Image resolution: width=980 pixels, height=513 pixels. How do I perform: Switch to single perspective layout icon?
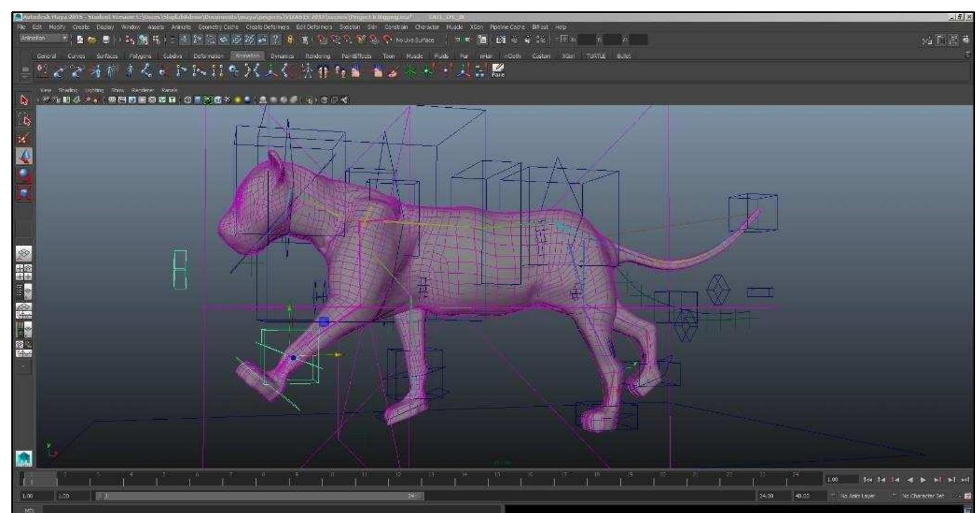pyautogui.click(x=24, y=253)
